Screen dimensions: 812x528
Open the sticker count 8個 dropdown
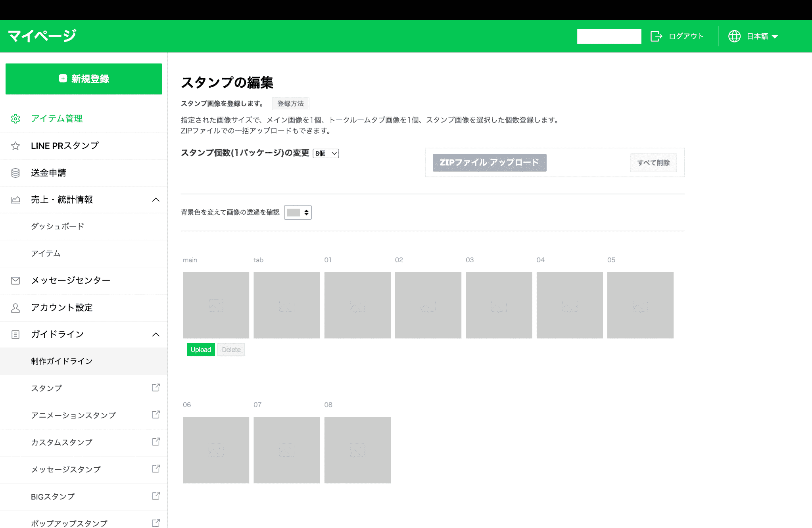pos(326,154)
